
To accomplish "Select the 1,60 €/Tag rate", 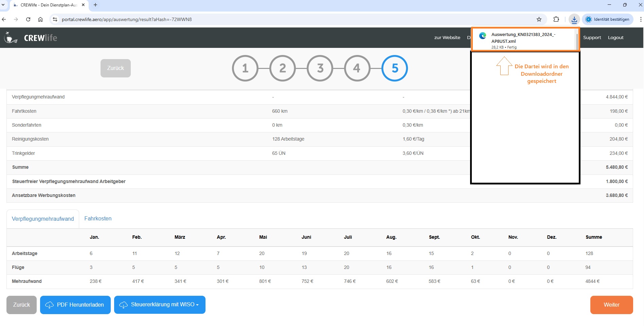I will [413, 139].
